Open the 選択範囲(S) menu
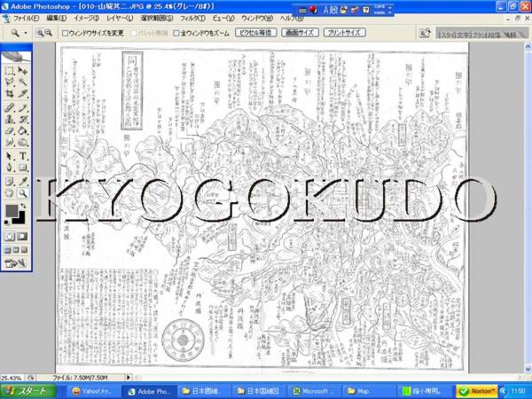532x399 pixels. (x=156, y=19)
